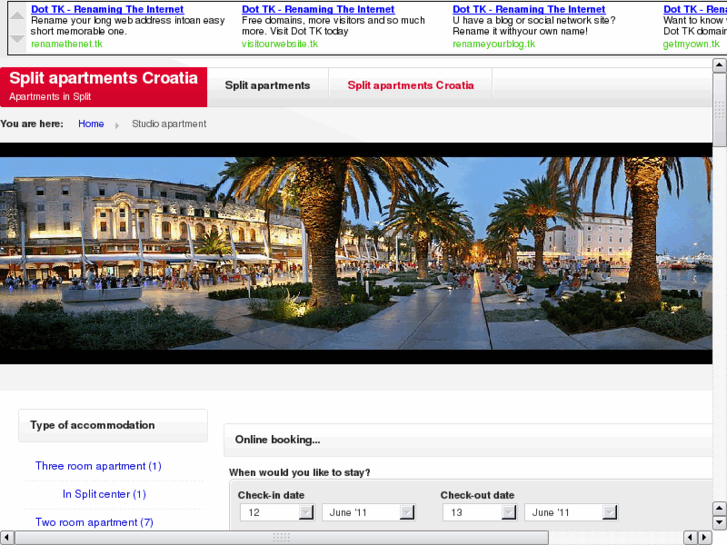Open check-out day dropdown showing 13
The image size is (727, 545).
(479, 512)
